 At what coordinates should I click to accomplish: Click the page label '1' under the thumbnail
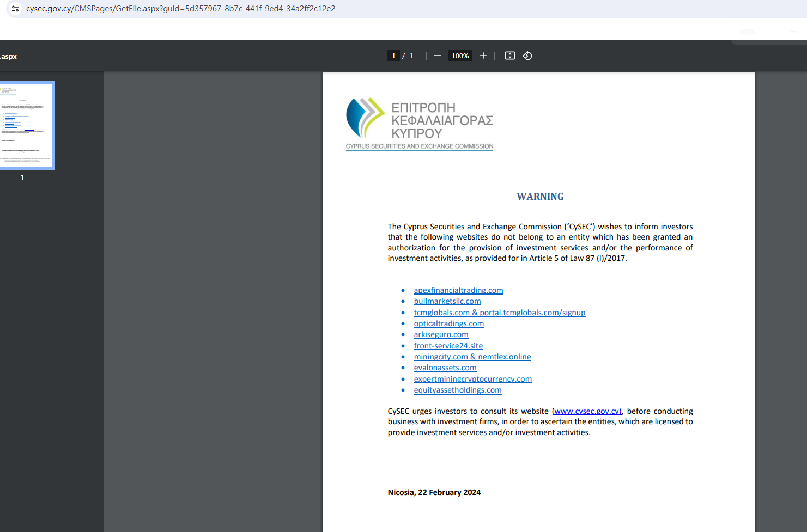point(22,178)
